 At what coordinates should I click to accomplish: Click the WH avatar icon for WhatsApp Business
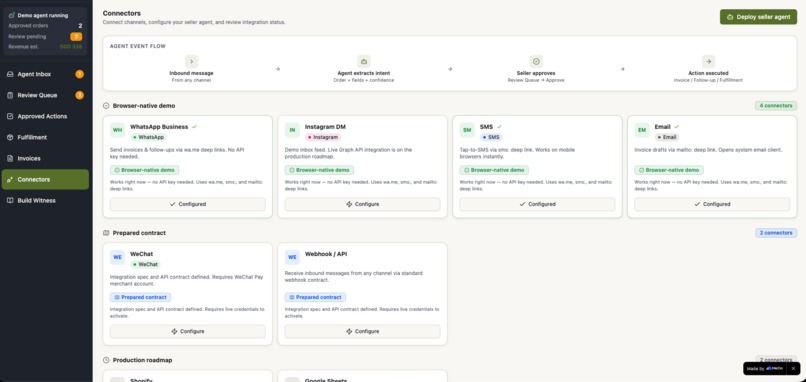[118, 130]
